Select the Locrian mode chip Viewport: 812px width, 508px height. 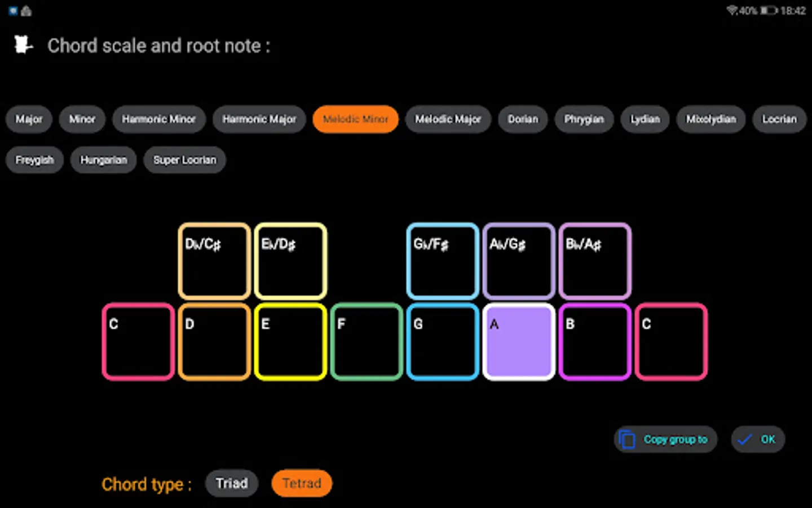[780, 119]
